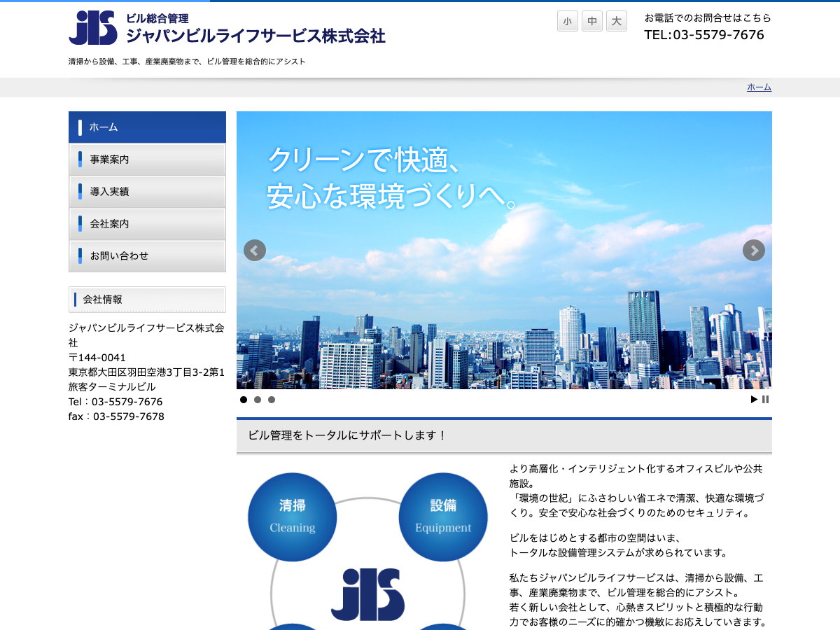Image resolution: width=840 pixels, height=630 pixels.
Task: Click お電話でのお問合せはこちら text
Action: 708,17
